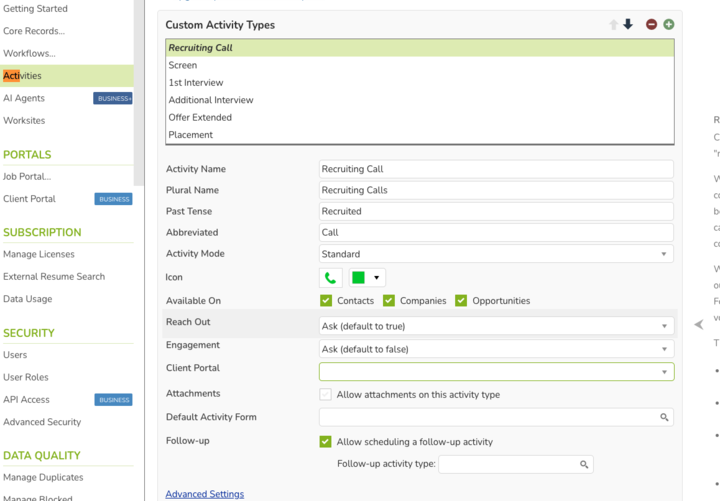Move activity type down with arrow icon
This screenshot has height=501, width=720.
(x=628, y=25)
